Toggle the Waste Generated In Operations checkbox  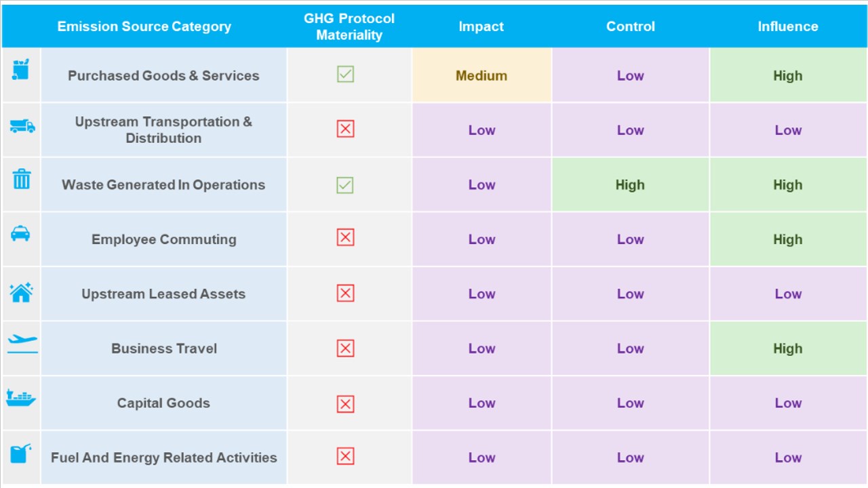coord(345,184)
